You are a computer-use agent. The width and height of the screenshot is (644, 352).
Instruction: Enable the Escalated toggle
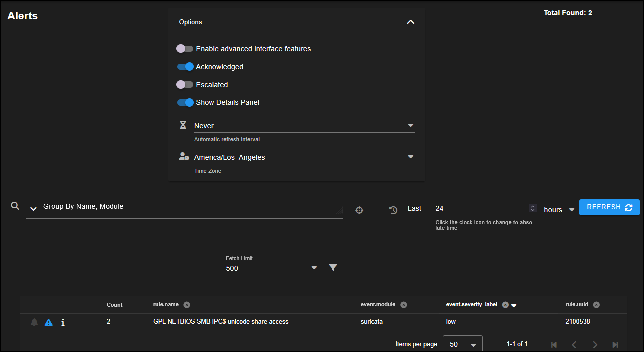point(185,85)
